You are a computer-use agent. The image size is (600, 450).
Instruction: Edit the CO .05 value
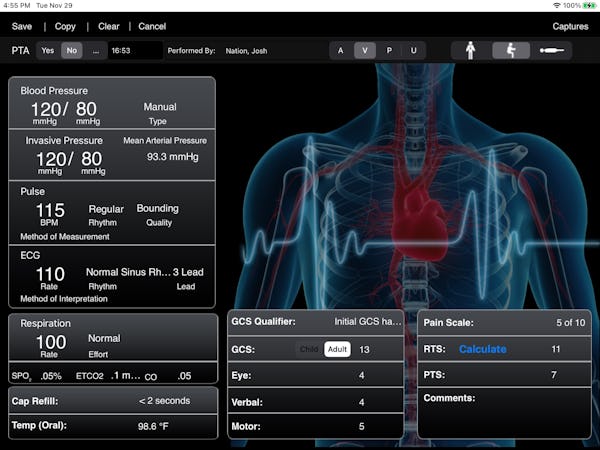point(184,376)
